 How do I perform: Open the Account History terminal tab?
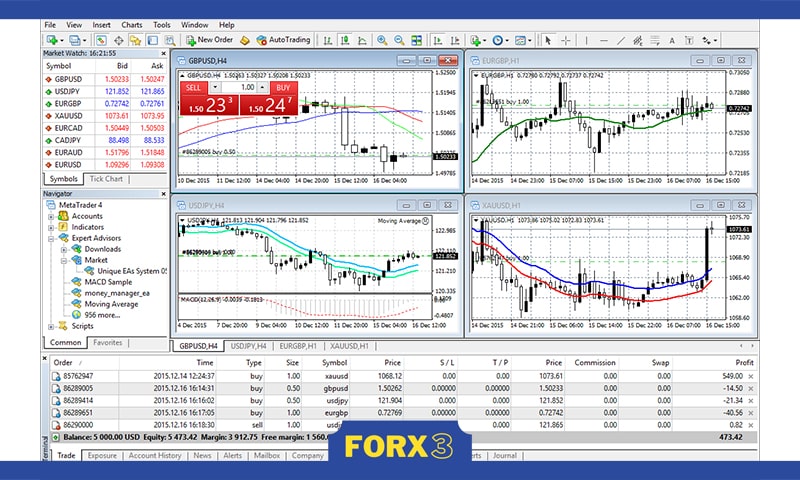[156, 455]
